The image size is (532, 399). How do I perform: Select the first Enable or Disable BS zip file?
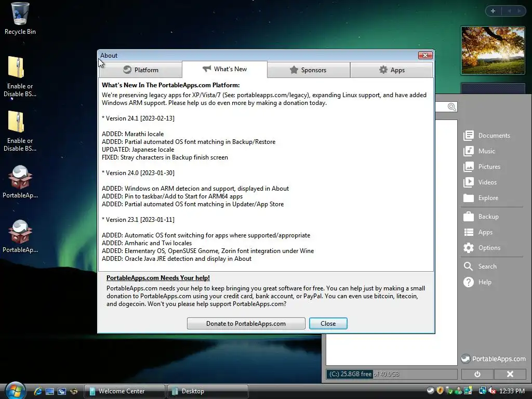pos(20,76)
